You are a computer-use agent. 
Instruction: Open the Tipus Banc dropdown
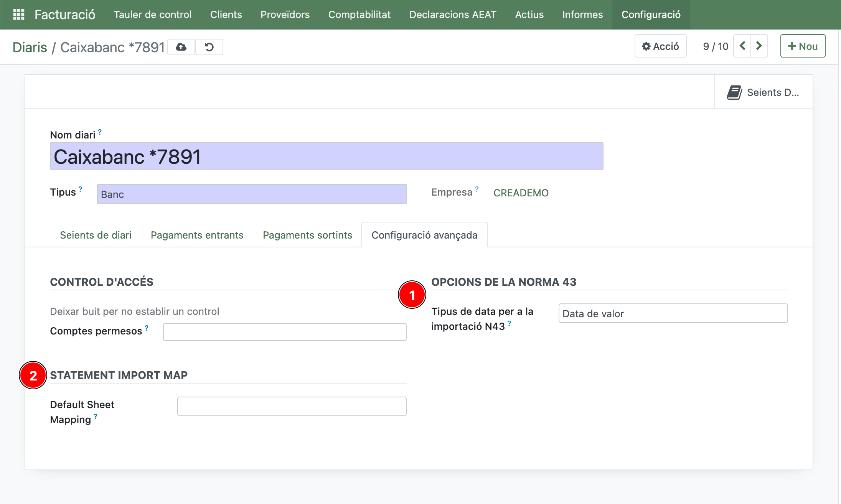pyautogui.click(x=252, y=194)
